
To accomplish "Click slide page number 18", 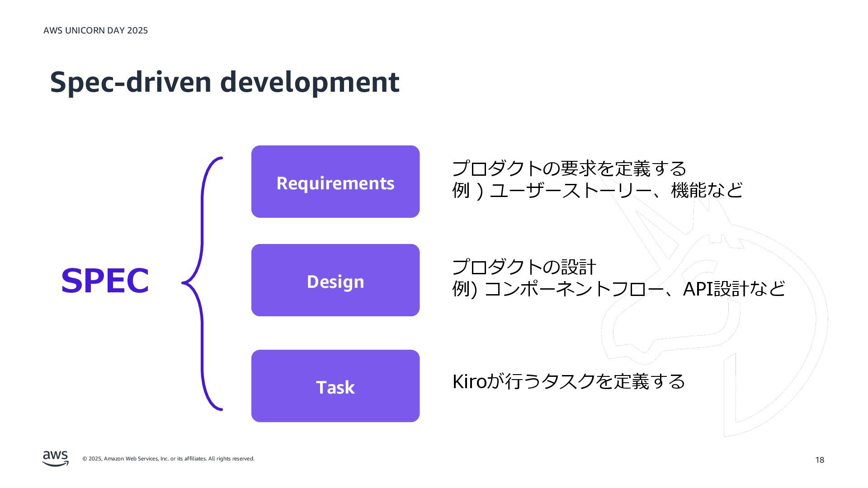I will [820, 460].
